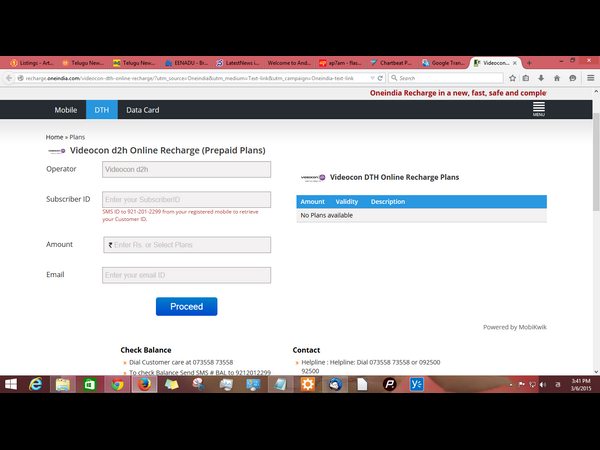Select the DTH tab
600x450 pixels.
coord(101,110)
